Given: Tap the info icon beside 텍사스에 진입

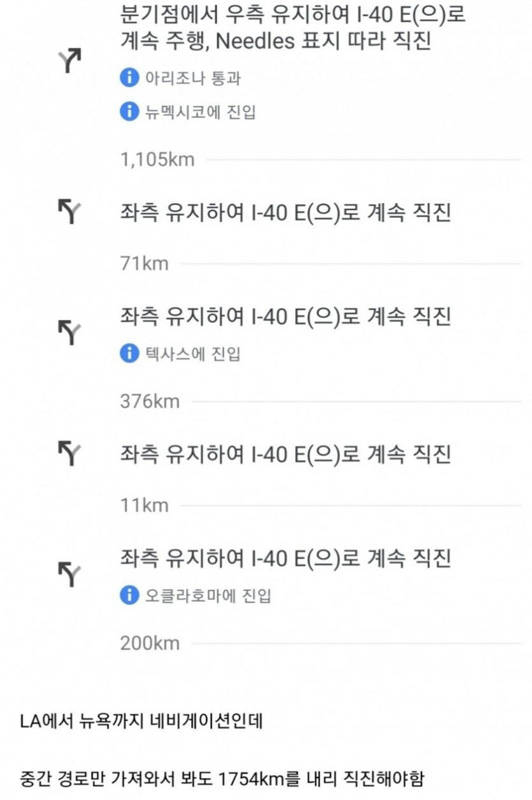Looking at the screenshot, I should click(129, 353).
